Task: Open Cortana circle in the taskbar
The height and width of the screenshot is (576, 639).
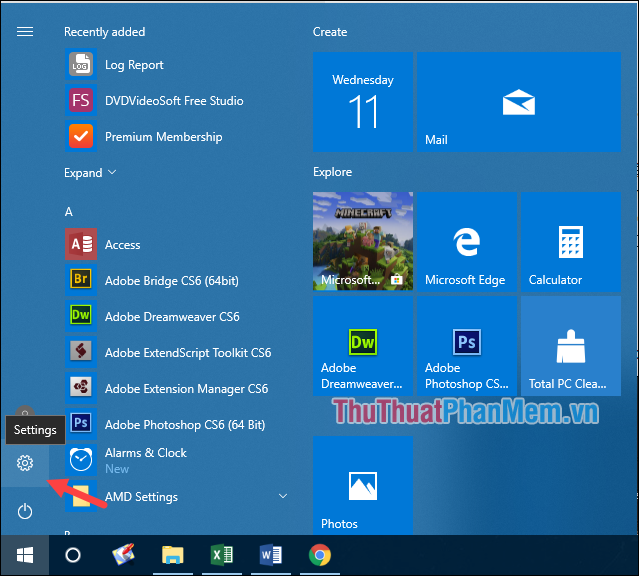Action: 73,555
